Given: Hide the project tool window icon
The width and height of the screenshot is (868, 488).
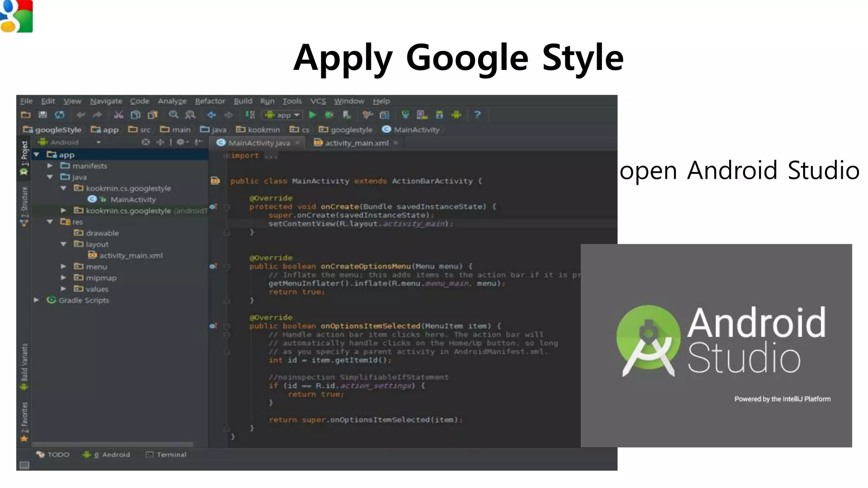Looking at the screenshot, I should coord(199,142).
